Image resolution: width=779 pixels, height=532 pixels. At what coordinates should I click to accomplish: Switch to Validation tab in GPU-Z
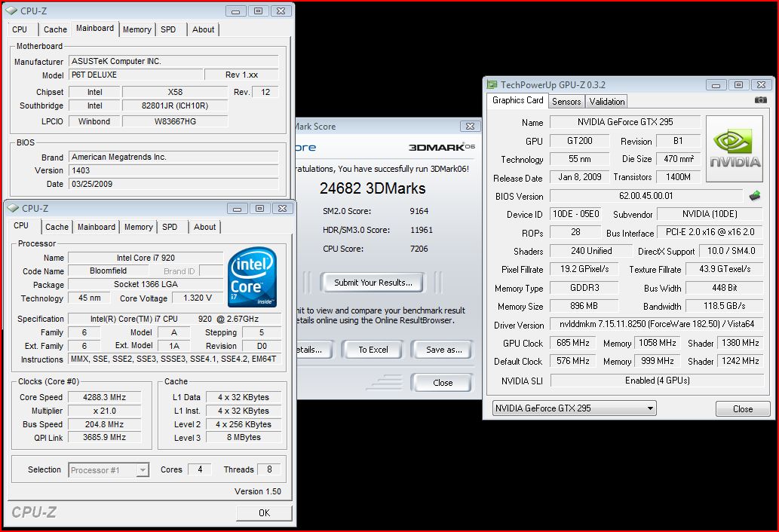(x=606, y=101)
